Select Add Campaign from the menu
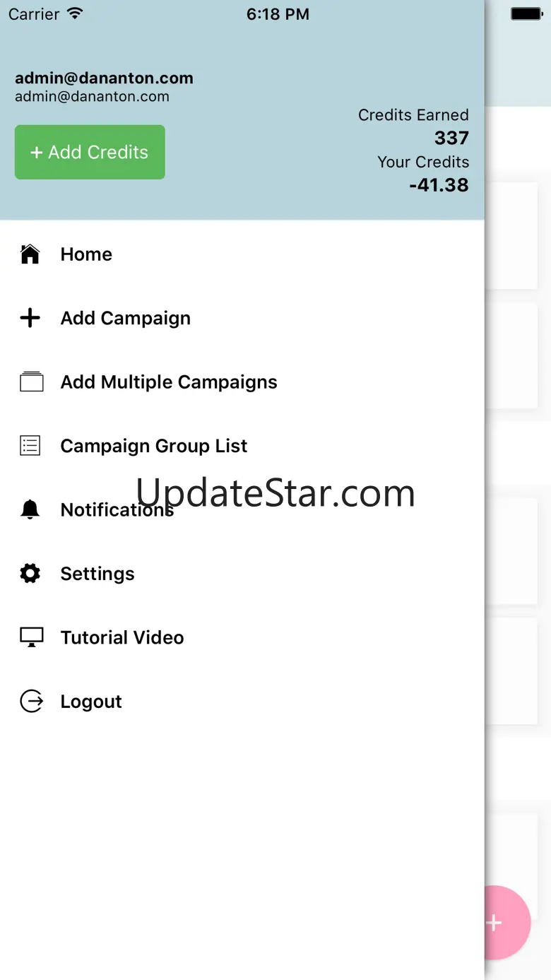Image resolution: width=551 pixels, height=980 pixels. [126, 318]
